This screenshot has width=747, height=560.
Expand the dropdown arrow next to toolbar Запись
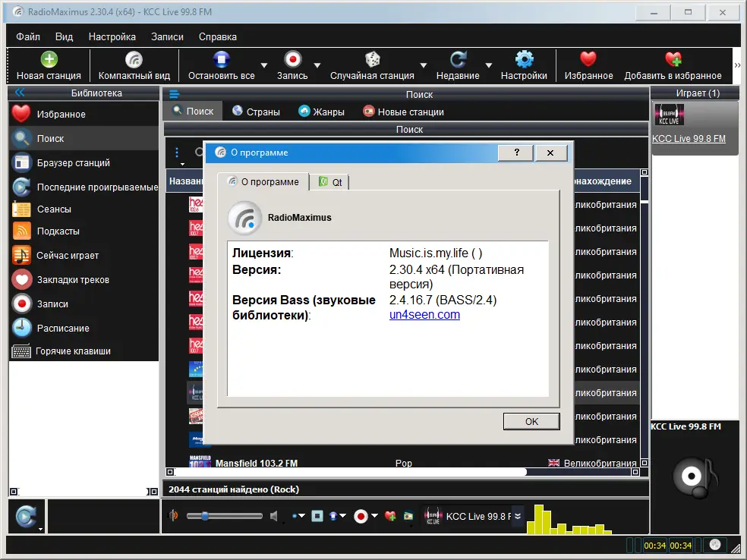317,65
